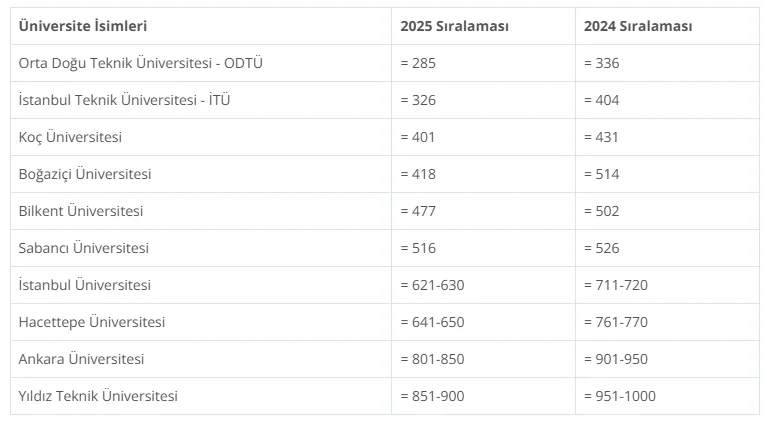
Task: Click the 2025 ranking value = 418
Action: [x=418, y=174]
